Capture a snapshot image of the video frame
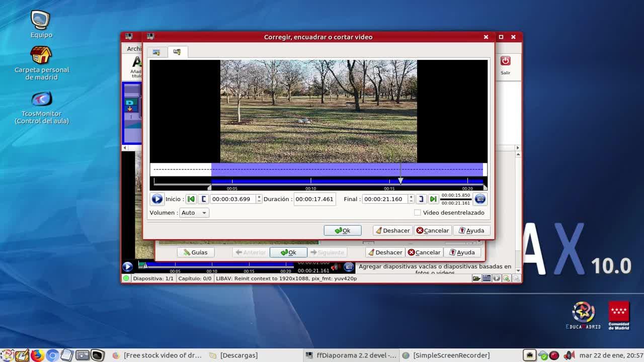644x362 pixels. point(480,199)
